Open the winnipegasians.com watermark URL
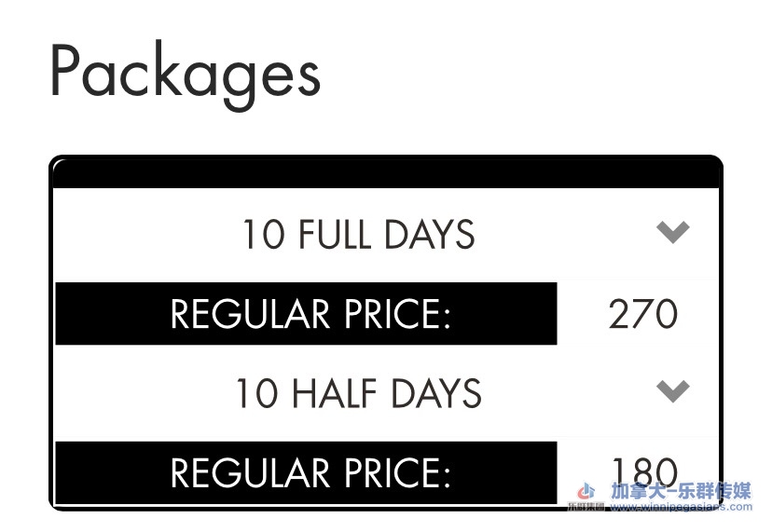The image size is (772, 532). click(x=681, y=508)
